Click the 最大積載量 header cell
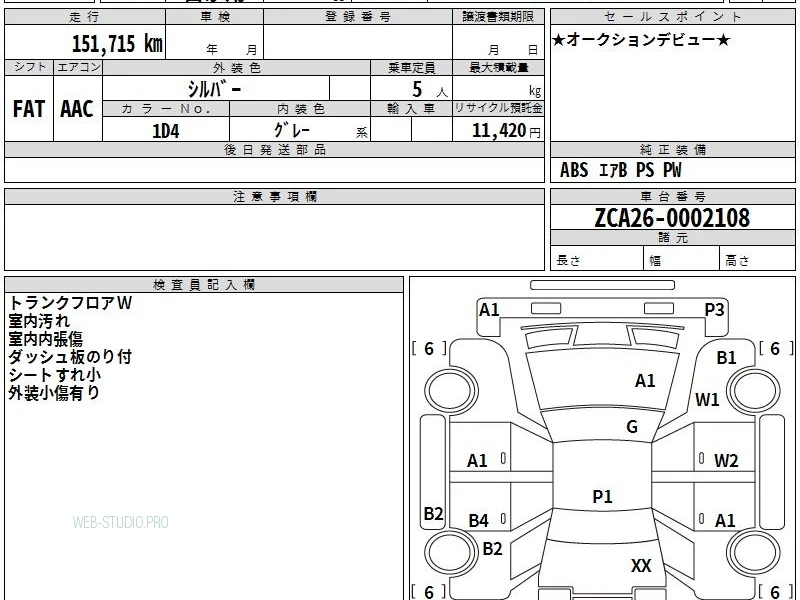Screen dimensions: 800x600 click(x=498, y=67)
